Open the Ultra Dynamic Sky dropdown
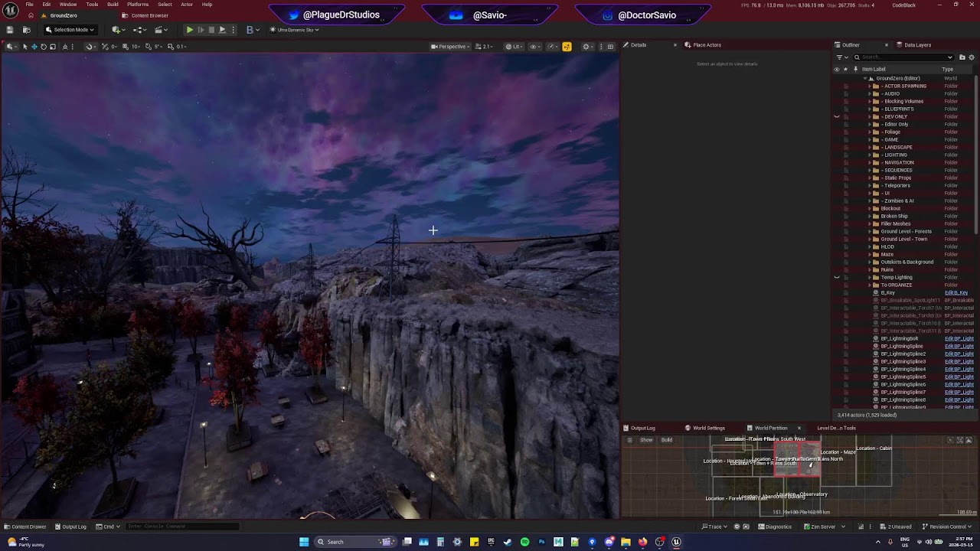Screen dimensions: 980x551 [294, 30]
